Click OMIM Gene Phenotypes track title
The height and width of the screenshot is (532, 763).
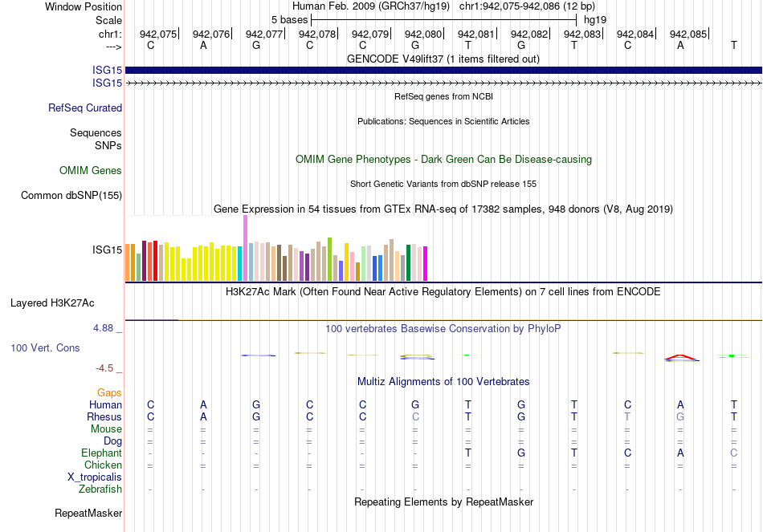[443, 160]
